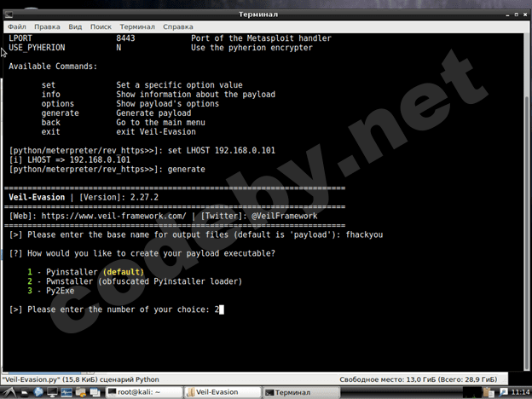Image resolution: width=532 pixels, height=399 pixels.
Task: Click the 'fhackyou' output name text
Action: pos(364,234)
